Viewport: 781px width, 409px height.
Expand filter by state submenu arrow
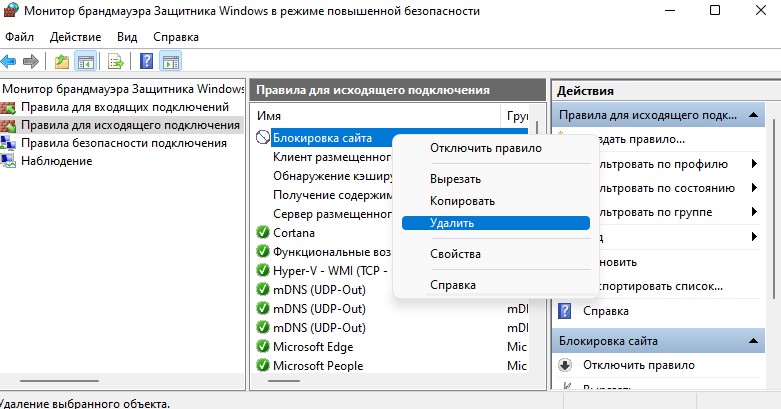(754, 187)
